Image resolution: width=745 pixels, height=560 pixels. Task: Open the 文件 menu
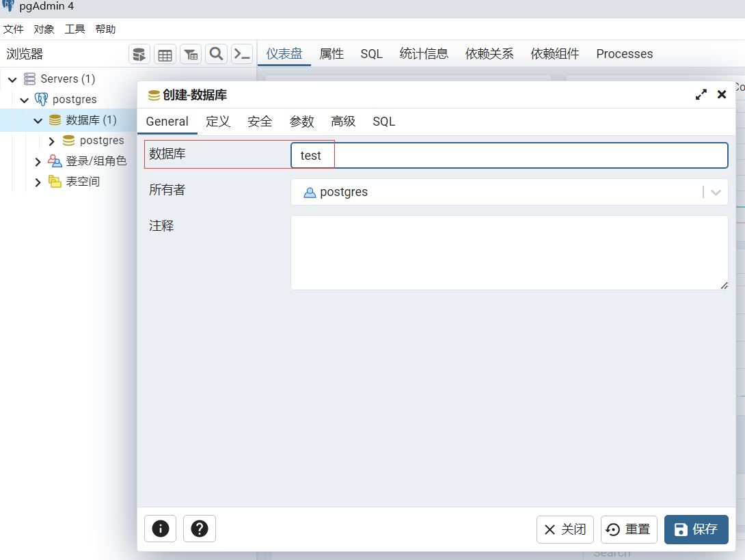tap(13, 29)
